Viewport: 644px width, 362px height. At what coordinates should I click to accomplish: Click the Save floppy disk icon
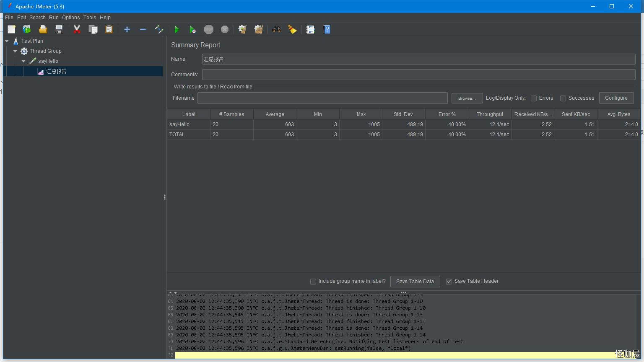pyautogui.click(x=59, y=29)
